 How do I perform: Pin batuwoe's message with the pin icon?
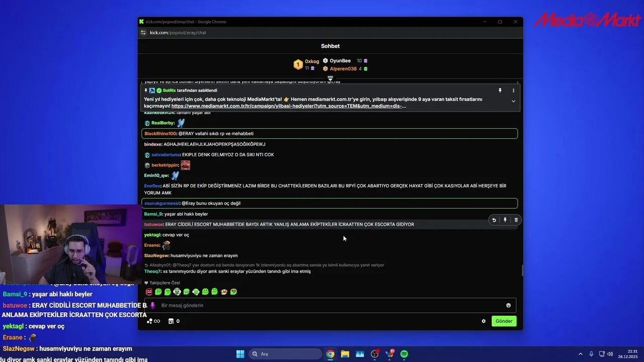click(505, 220)
